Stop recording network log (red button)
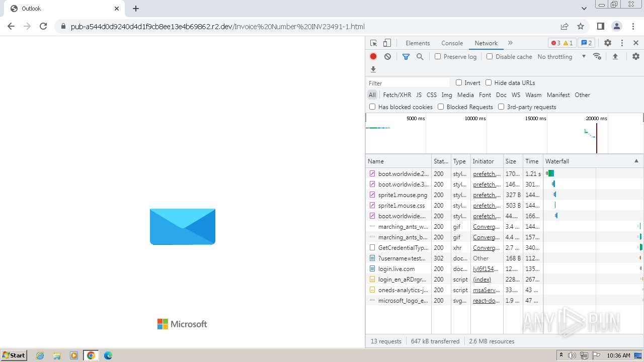Screen dimensions: 644x362 pyautogui.click(x=373, y=57)
